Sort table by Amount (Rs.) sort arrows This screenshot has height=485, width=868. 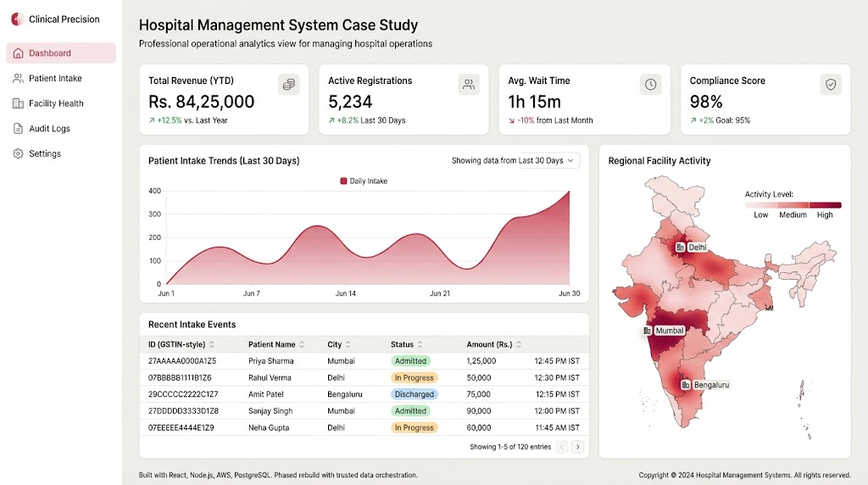coord(519,344)
